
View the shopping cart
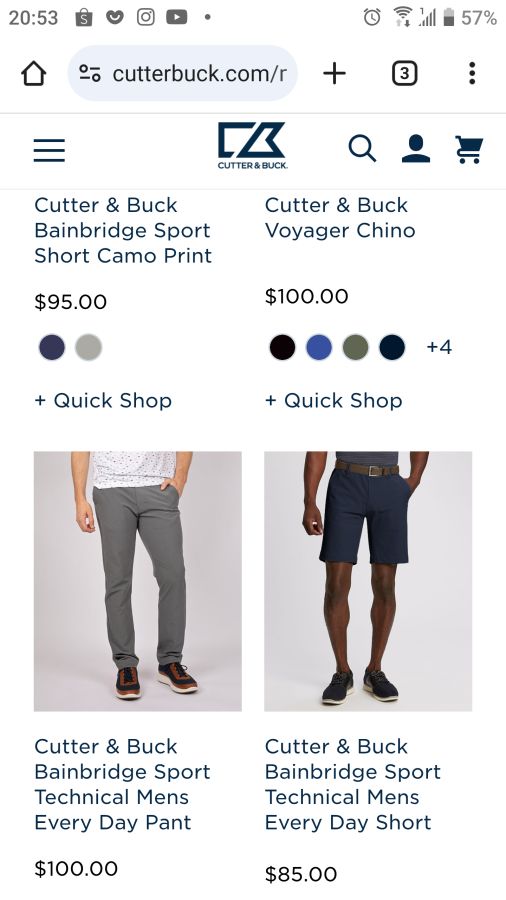(x=469, y=149)
